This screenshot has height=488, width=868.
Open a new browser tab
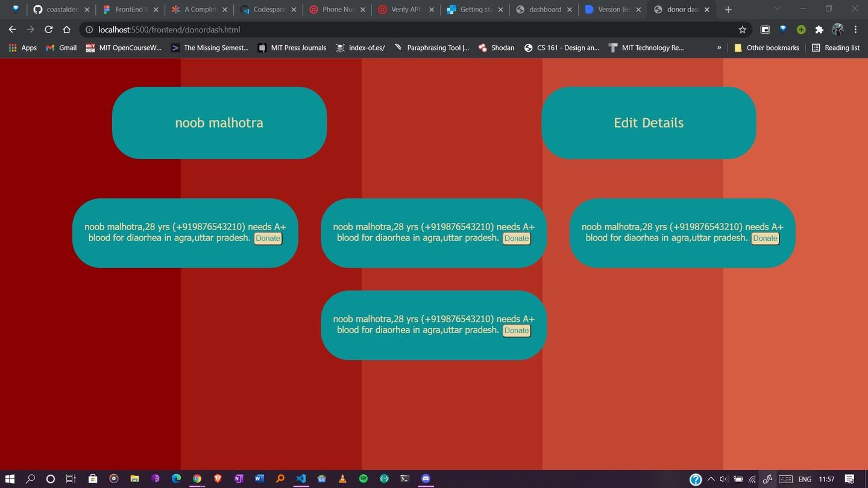click(728, 10)
